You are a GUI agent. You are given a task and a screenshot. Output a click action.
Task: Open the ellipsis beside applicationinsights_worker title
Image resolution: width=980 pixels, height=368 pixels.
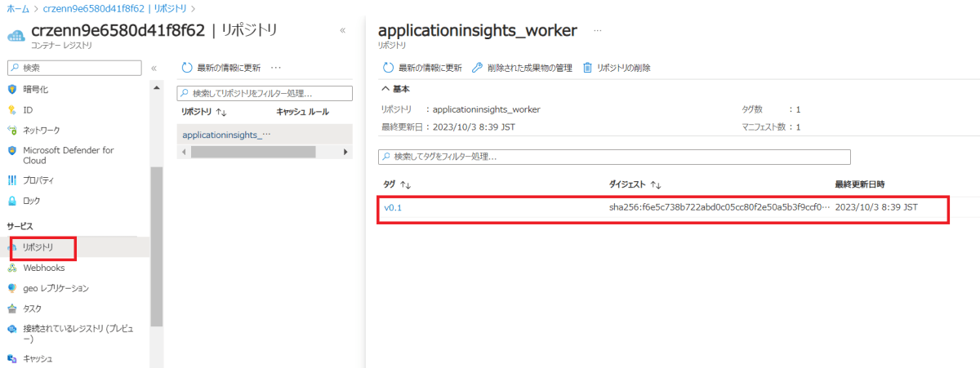pos(598,29)
